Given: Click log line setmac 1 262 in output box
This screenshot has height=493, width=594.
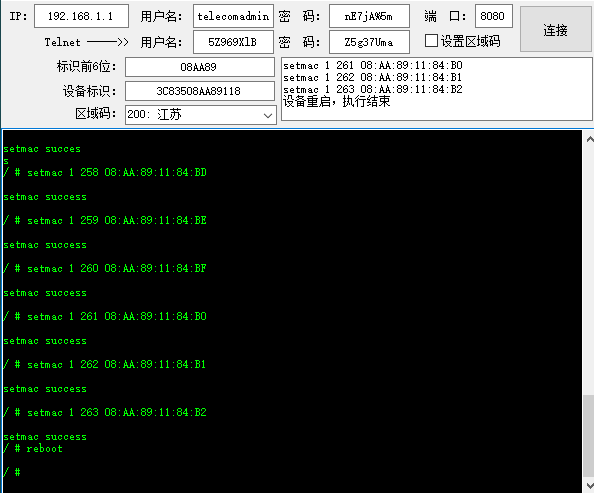Looking at the screenshot, I should (x=373, y=77).
